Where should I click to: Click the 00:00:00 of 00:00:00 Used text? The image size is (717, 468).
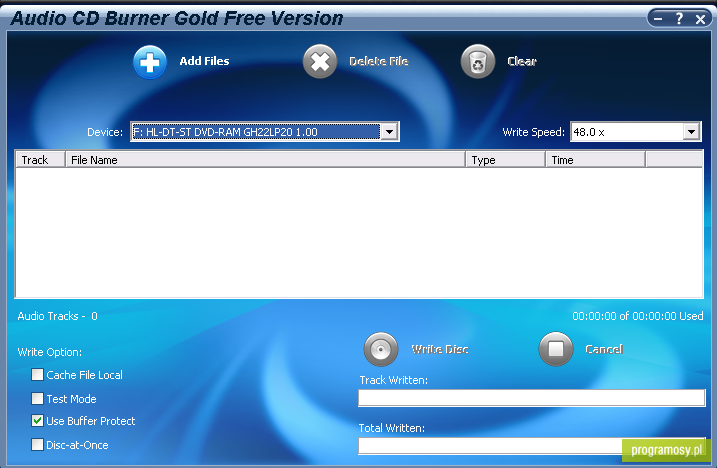[637, 316]
